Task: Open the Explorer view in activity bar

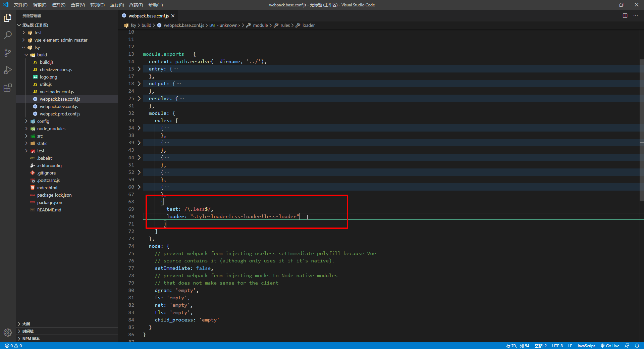Action: [8, 18]
